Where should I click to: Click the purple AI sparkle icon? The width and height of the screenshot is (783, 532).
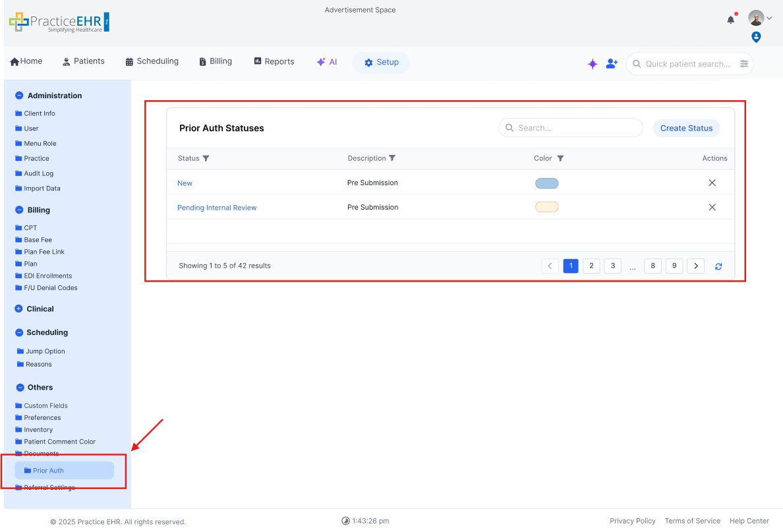click(592, 63)
